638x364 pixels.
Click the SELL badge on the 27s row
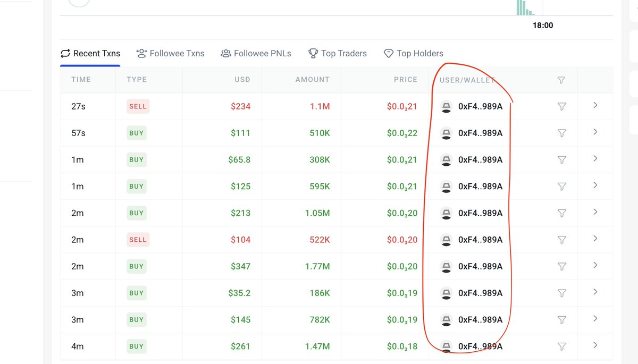click(x=138, y=106)
